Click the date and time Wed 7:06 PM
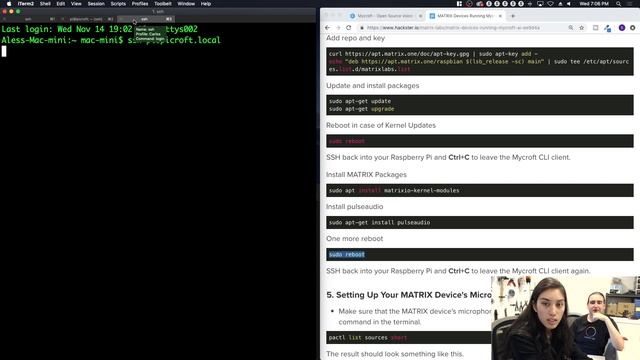640x360 pixels. pos(594,4)
